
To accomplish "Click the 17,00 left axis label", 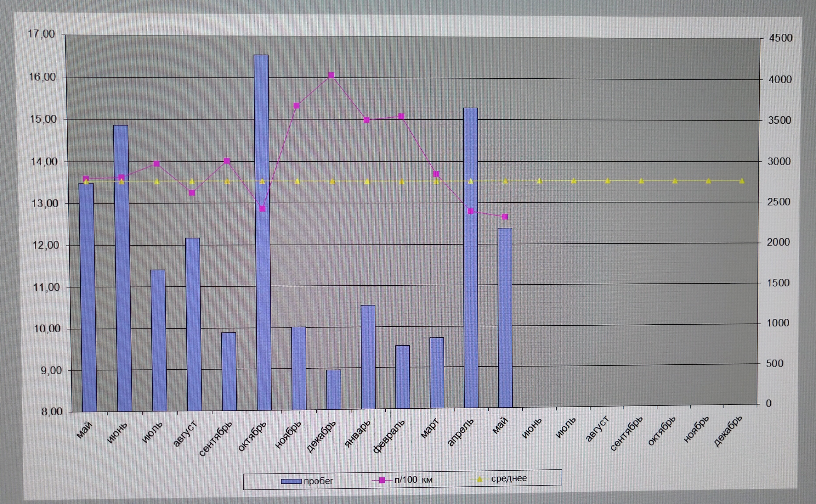I will pyautogui.click(x=42, y=34).
